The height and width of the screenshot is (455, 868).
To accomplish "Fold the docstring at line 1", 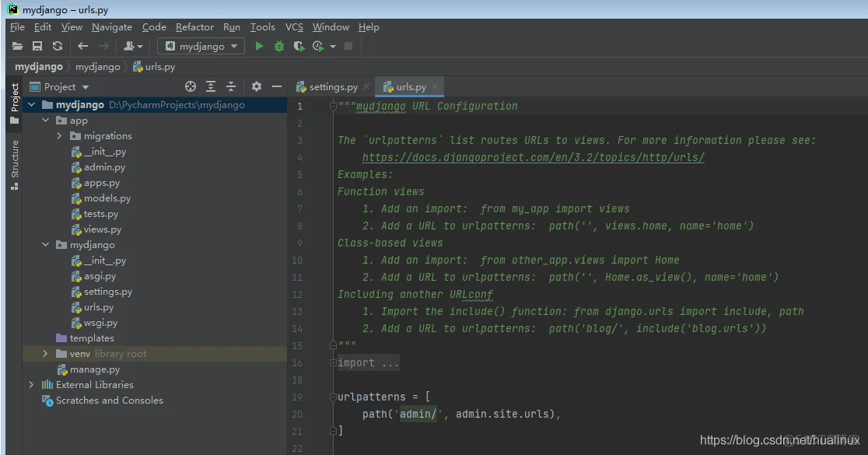I will (333, 106).
